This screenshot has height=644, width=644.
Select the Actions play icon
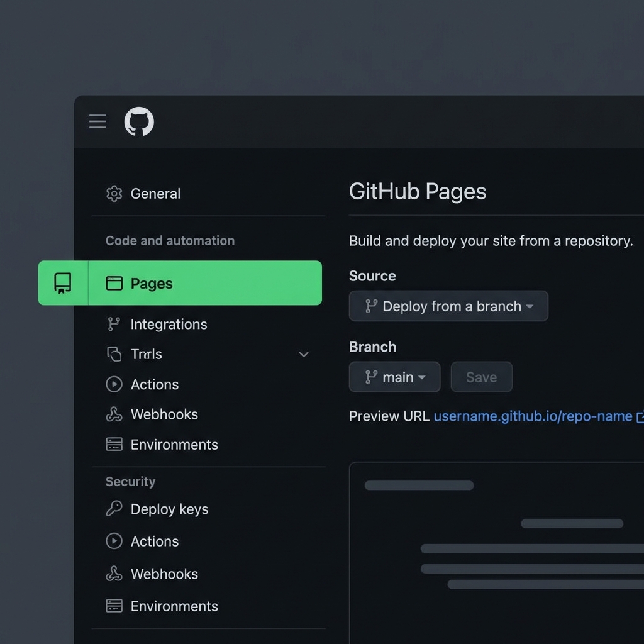pyautogui.click(x=114, y=384)
